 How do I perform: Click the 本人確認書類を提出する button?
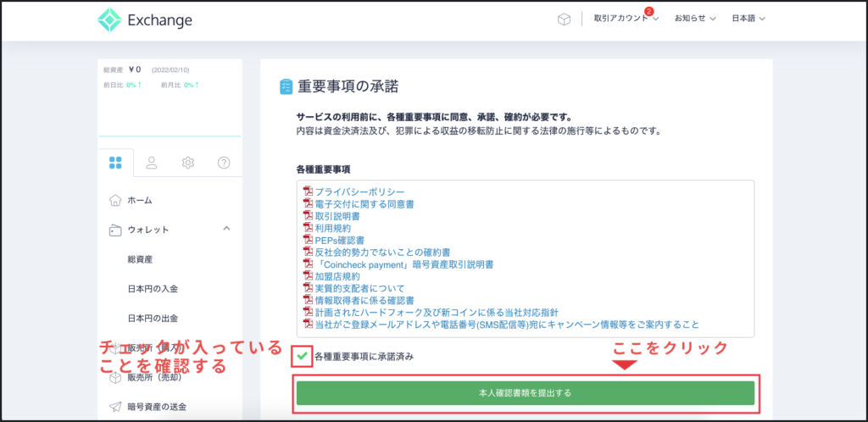point(525,392)
